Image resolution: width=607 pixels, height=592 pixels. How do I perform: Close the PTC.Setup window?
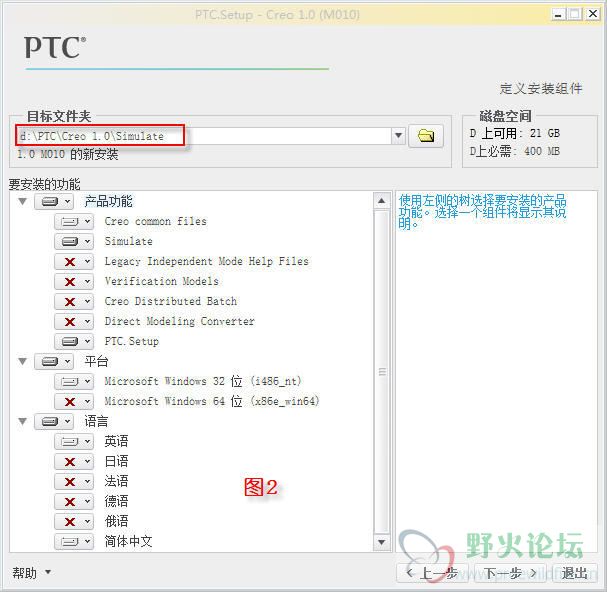pyautogui.click(x=592, y=15)
